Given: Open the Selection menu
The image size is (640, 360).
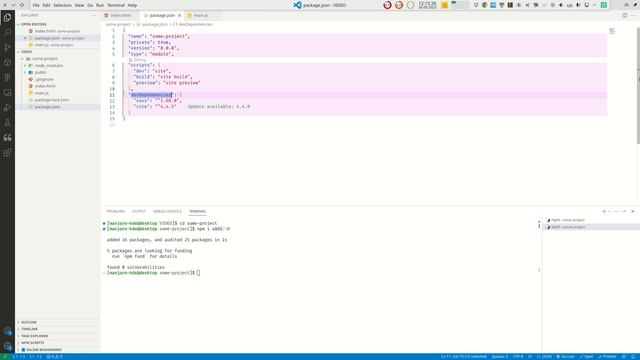Looking at the screenshot, I should 62,5.
